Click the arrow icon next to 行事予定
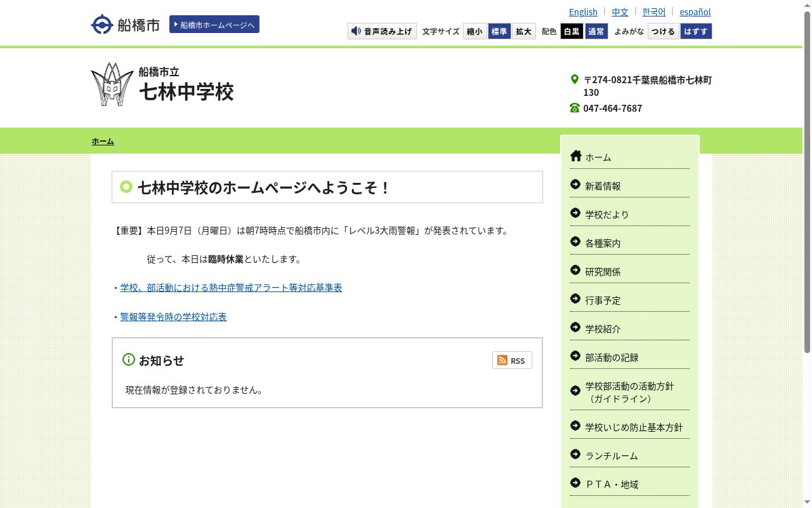Image resolution: width=812 pixels, height=508 pixels. click(x=575, y=298)
